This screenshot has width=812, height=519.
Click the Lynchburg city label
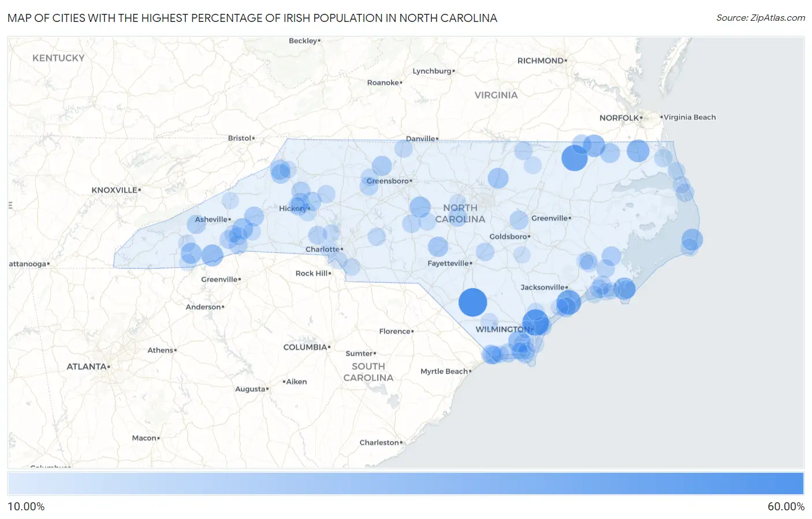coord(432,71)
